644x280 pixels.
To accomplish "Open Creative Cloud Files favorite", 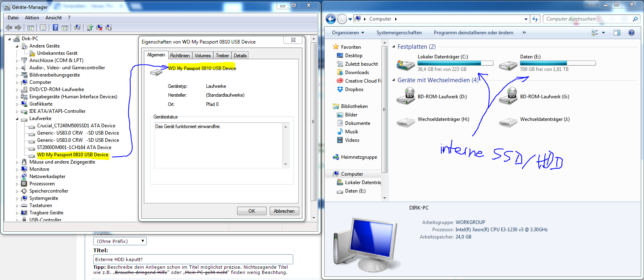I will coord(359,81).
